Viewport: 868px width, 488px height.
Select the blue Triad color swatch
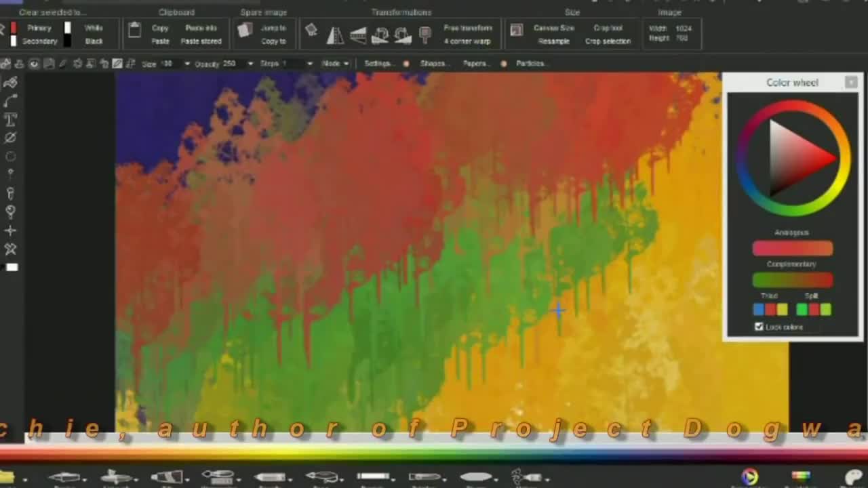759,310
